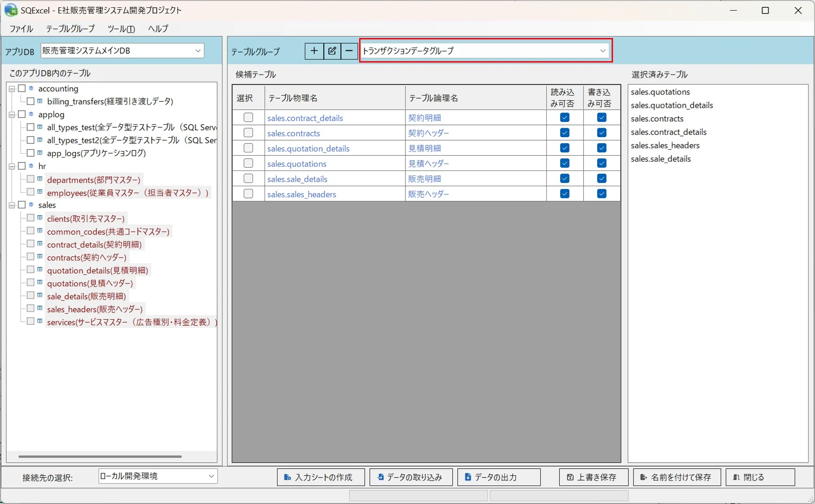
Task: Click the sales schema icon in tree
Action: (x=32, y=204)
